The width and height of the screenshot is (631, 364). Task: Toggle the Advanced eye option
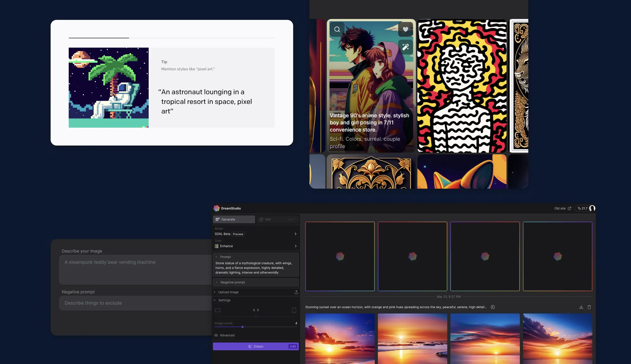click(x=216, y=335)
